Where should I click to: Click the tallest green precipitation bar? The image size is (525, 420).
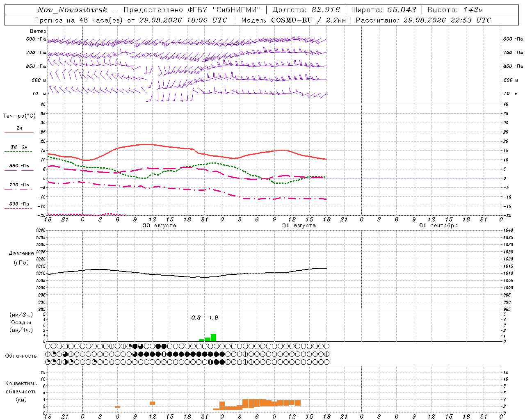click(x=214, y=338)
